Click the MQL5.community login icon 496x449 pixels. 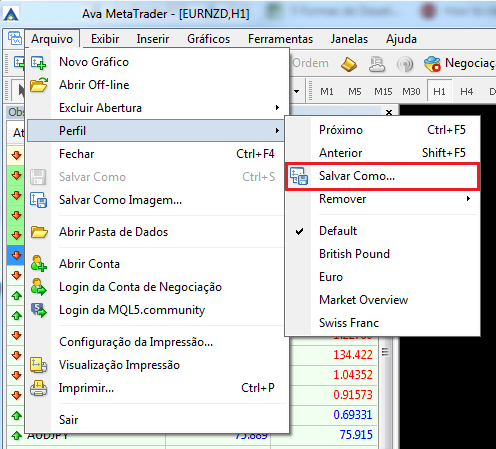(x=39, y=310)
